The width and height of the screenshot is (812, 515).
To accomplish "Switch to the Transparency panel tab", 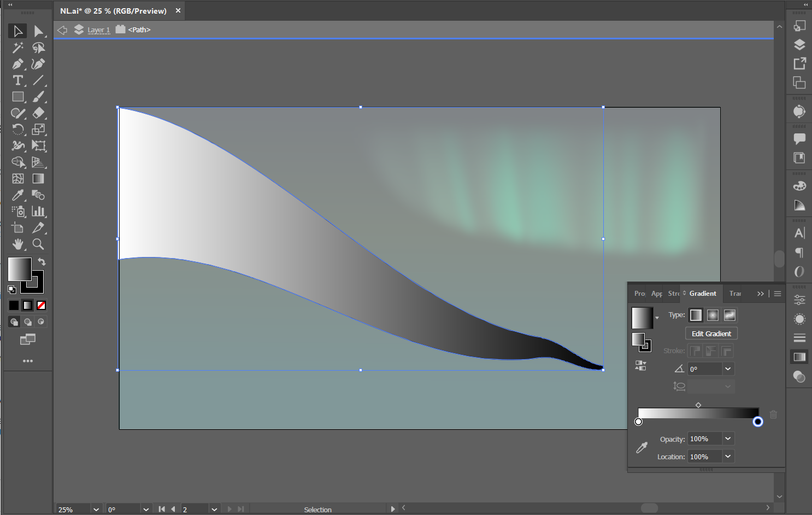I will coord(735,294).
